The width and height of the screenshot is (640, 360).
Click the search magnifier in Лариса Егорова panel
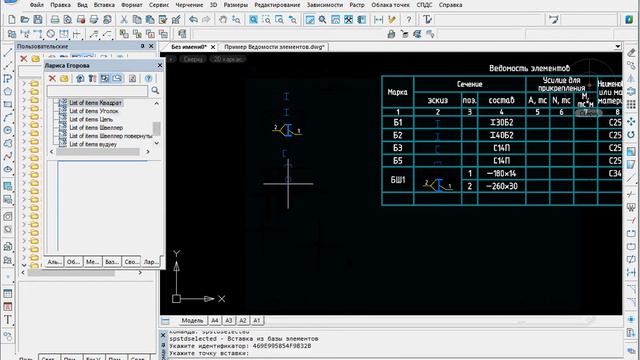(155, 91)
